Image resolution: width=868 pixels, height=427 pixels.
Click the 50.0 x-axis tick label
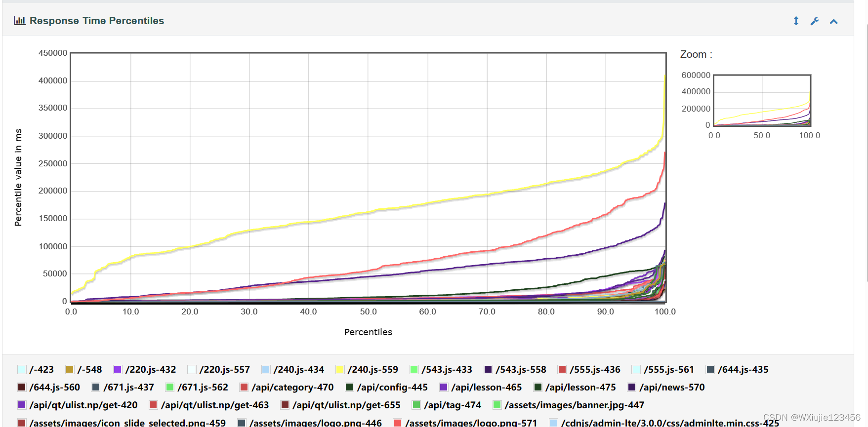point(368,312)
